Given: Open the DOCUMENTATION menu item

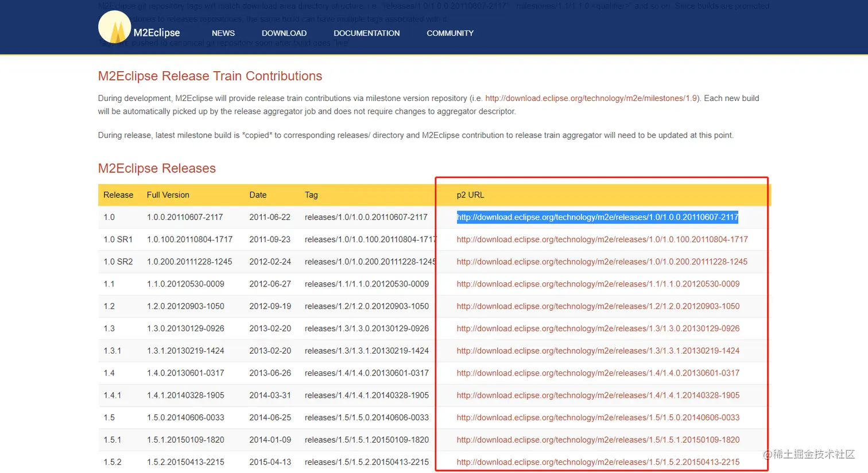Looking at the screenshot, I should 367,33.
